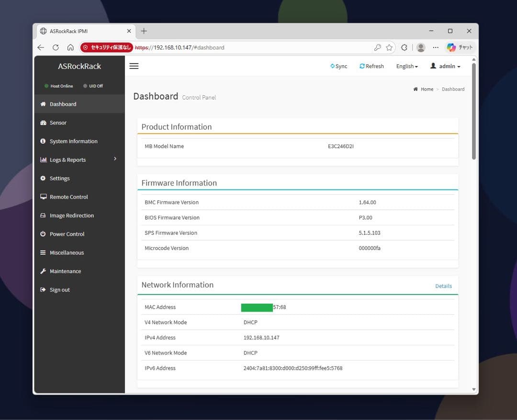
Task: Click the Settings gear icon in sidebar
Action: 43,178
